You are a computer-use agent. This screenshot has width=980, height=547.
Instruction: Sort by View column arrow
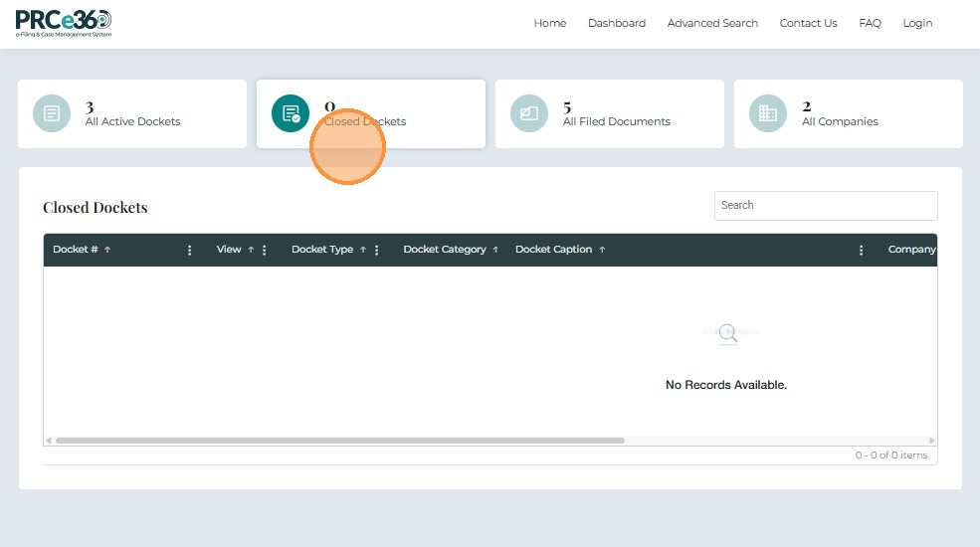[251, 250]
